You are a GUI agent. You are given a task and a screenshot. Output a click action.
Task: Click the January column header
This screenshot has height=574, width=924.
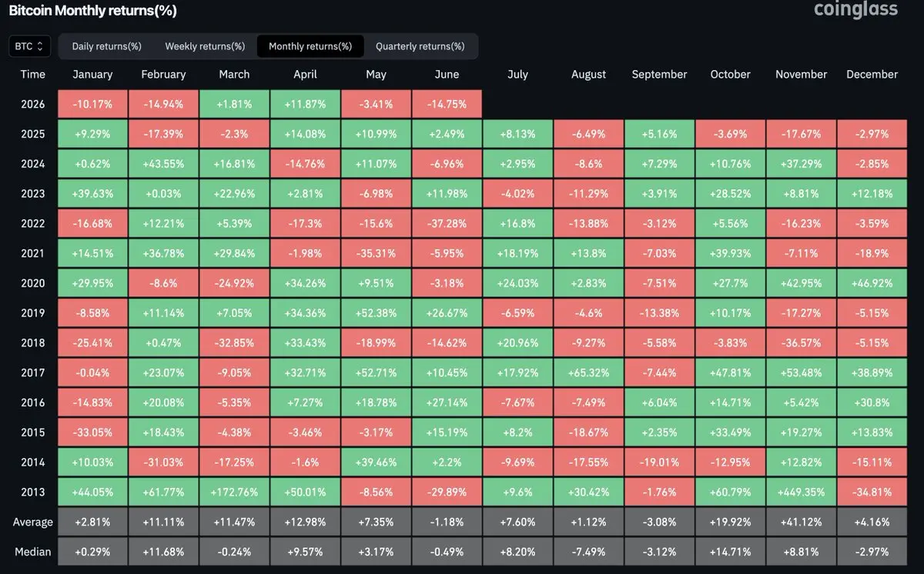(x=92, y=75)
